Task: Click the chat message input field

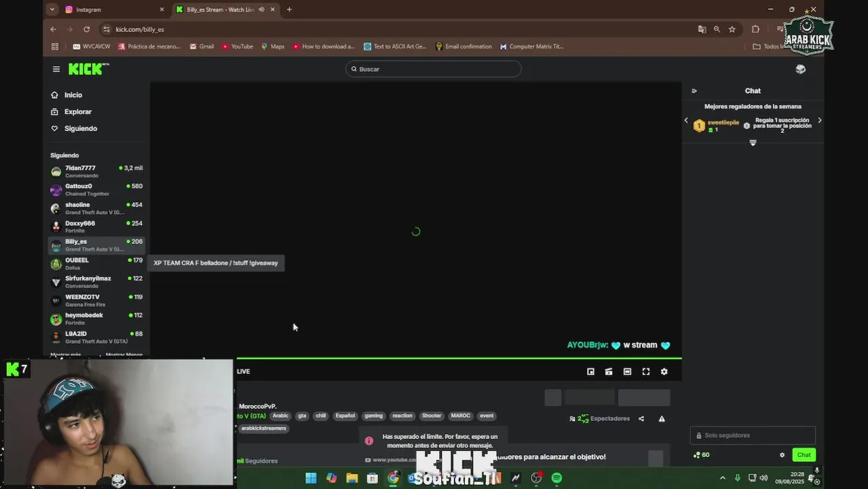Action: coord(753,435)
